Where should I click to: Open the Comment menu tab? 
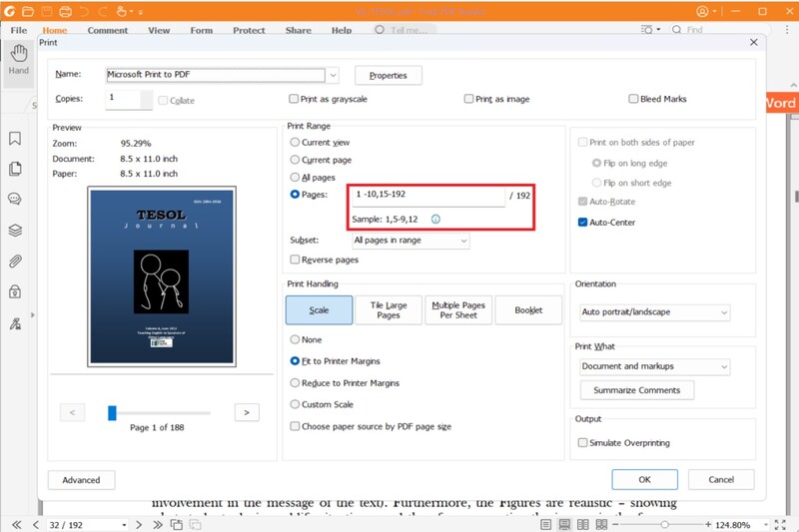coord(108,31)
